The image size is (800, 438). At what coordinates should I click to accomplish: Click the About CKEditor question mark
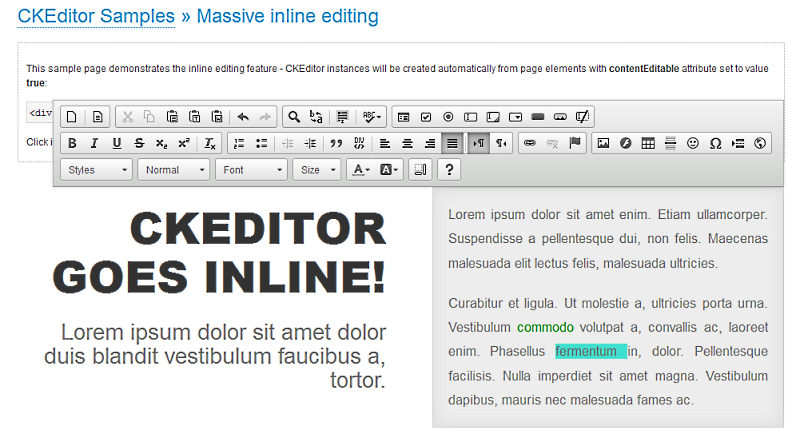pyautogui.click(x=450, y=170)
